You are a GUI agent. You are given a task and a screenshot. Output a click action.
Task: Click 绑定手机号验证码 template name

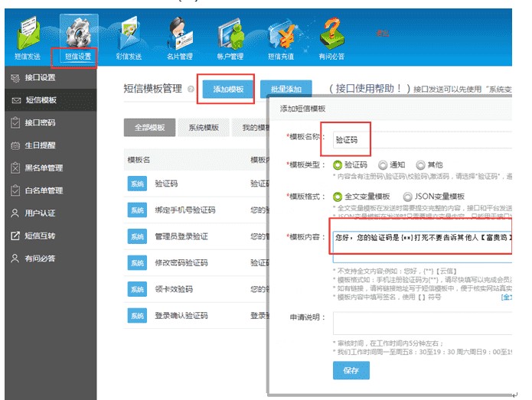(185, 210)
